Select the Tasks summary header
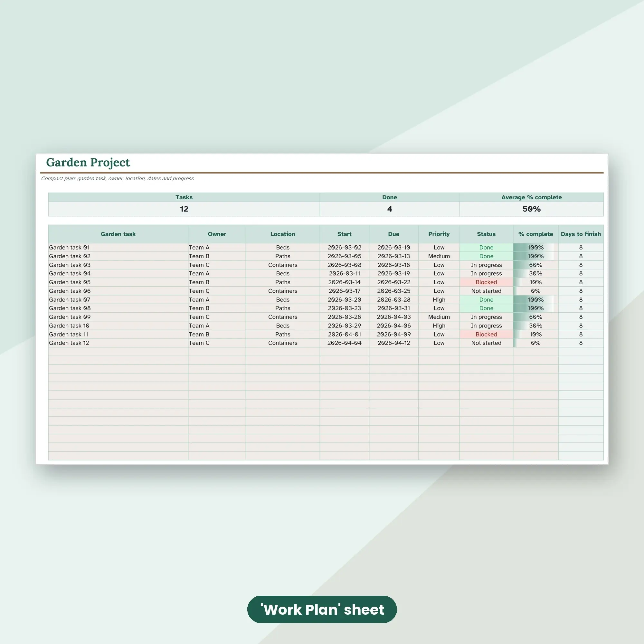 (x=184, y=197)
